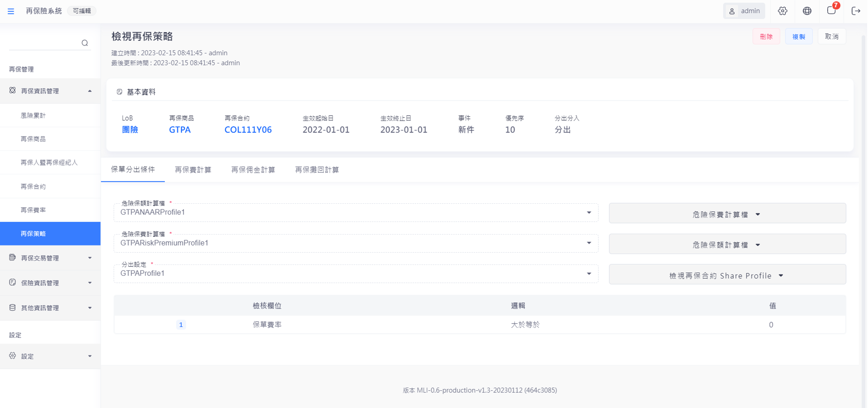Open the notifications icon with badge 7
868x408 pixels.
(831, 11)
